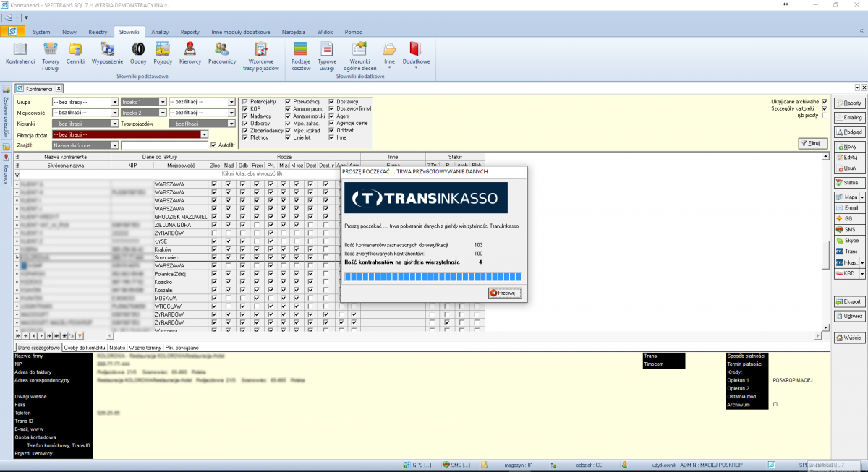The image size is (868, 472).
Task: Open the Miejscowość filter dropdown
Action: (x=114, y=113)
